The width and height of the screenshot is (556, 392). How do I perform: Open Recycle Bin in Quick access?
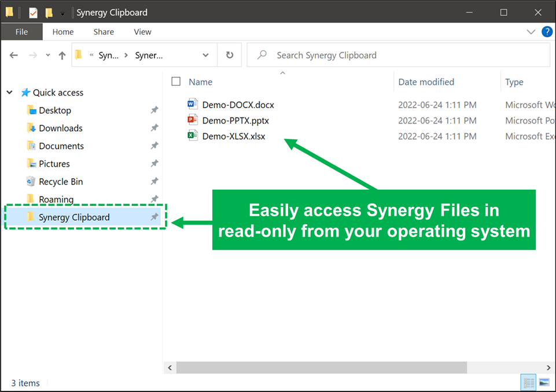[x=61, y=181]
